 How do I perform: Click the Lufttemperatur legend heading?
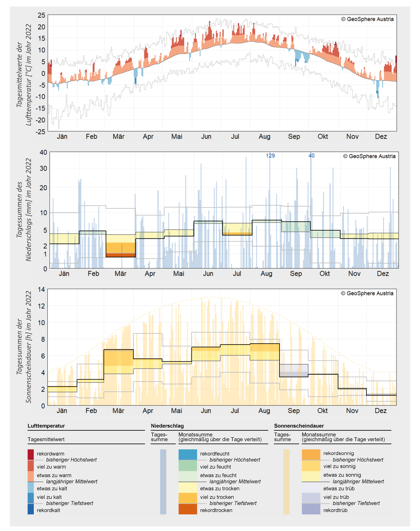(46, 426)
